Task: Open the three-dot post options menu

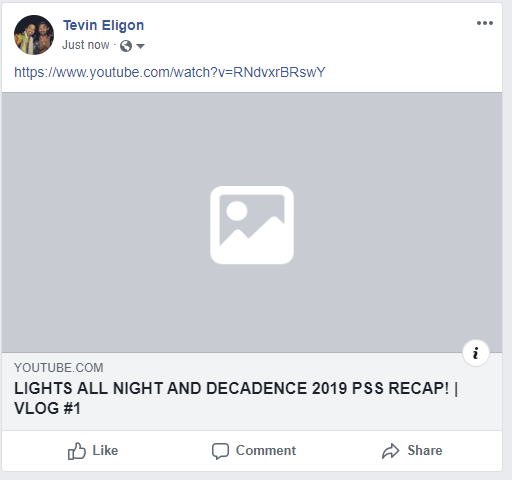Action: 485,23
